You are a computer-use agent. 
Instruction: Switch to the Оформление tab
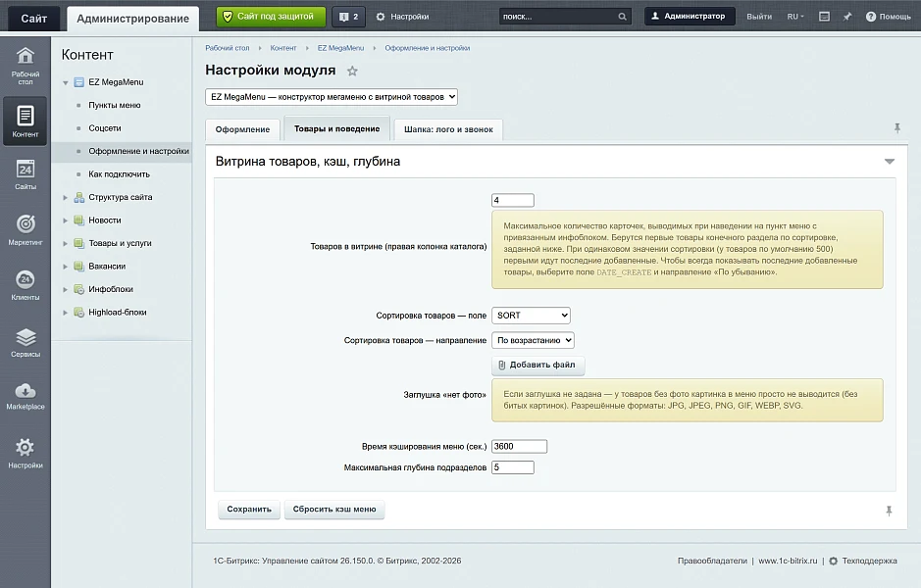(x=242, y=129)
